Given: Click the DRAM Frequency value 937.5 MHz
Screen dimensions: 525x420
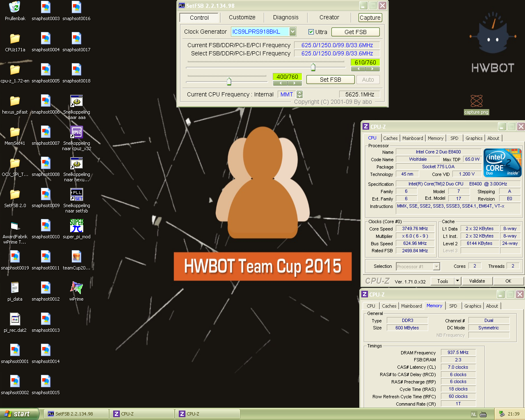Looking at the screenshot, I should [x=458, y=352].
